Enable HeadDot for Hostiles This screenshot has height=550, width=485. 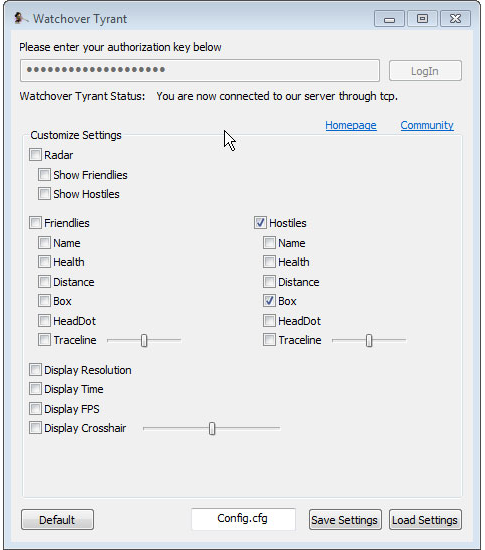pos(270,320)
